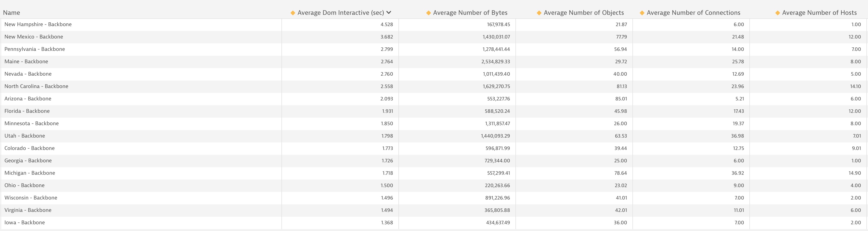Select the Virginia - Backbone row name
Screen dimensions: 868x231
(x=28, y=210)
